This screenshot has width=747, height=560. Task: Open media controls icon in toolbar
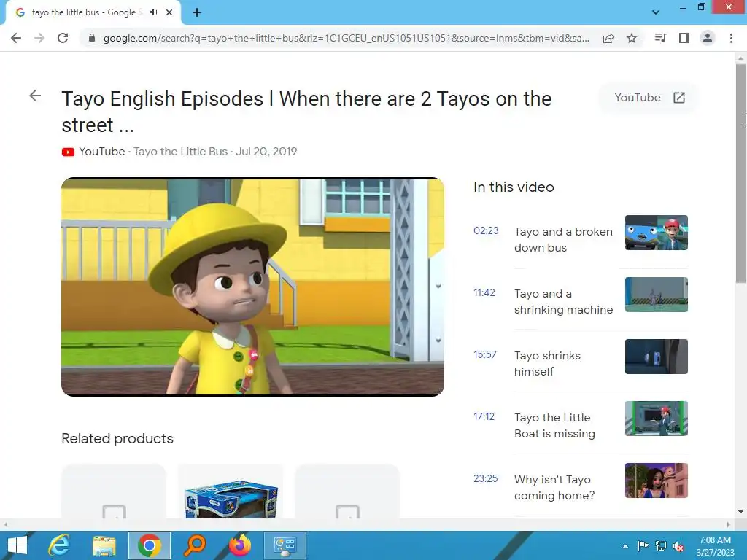660,38
